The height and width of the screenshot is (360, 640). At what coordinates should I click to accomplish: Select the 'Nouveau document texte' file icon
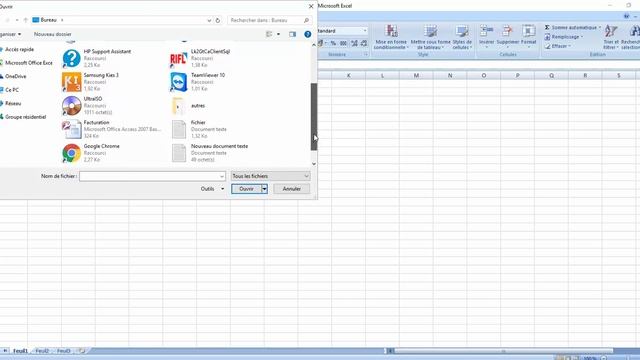pyautogui.click(x=179, y=153)
